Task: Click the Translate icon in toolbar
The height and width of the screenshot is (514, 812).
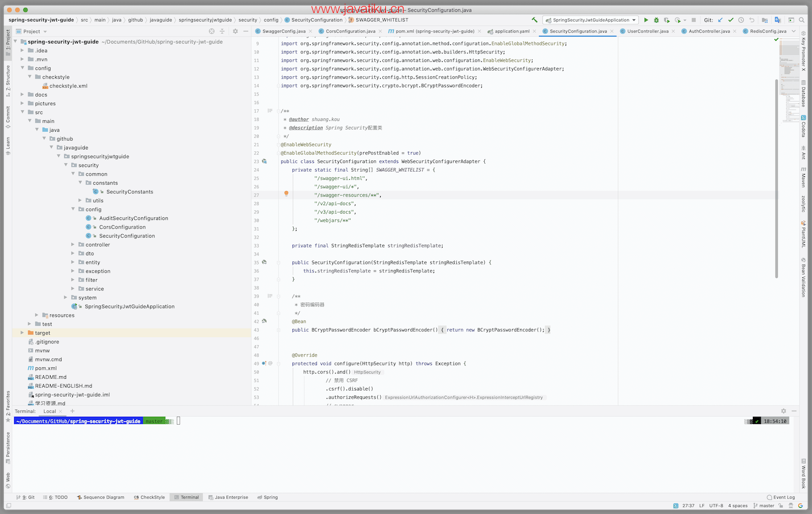Action: click(778, 20)
